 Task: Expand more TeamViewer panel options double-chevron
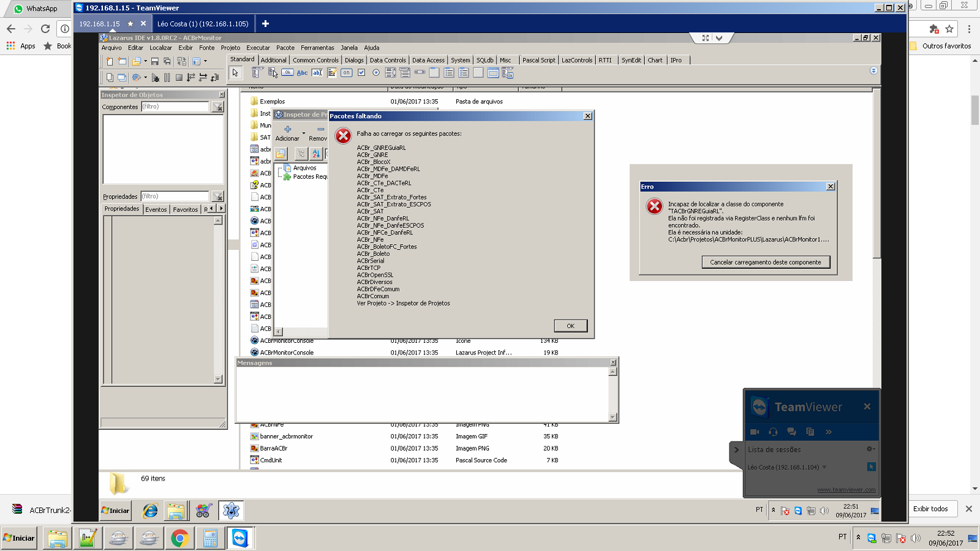coord(828,432)
